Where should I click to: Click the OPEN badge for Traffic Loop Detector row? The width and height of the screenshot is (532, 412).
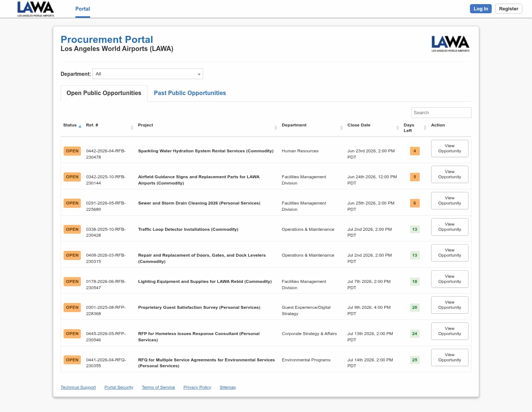pyautogui.click(x=72, y=229)
